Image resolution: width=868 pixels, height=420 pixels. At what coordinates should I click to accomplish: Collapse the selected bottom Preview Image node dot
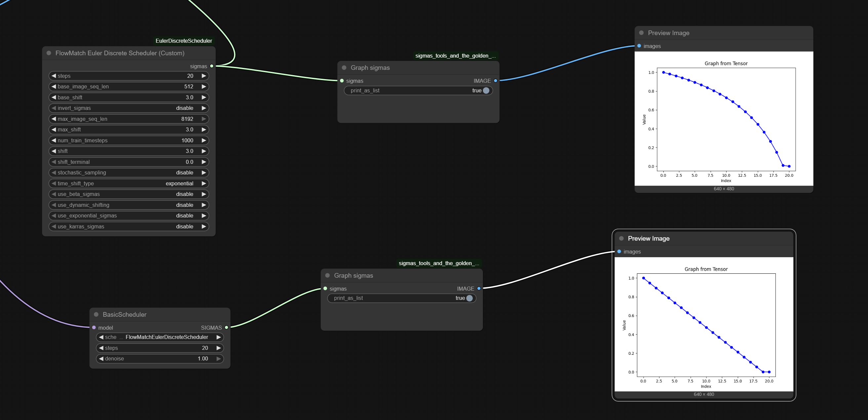621,238
